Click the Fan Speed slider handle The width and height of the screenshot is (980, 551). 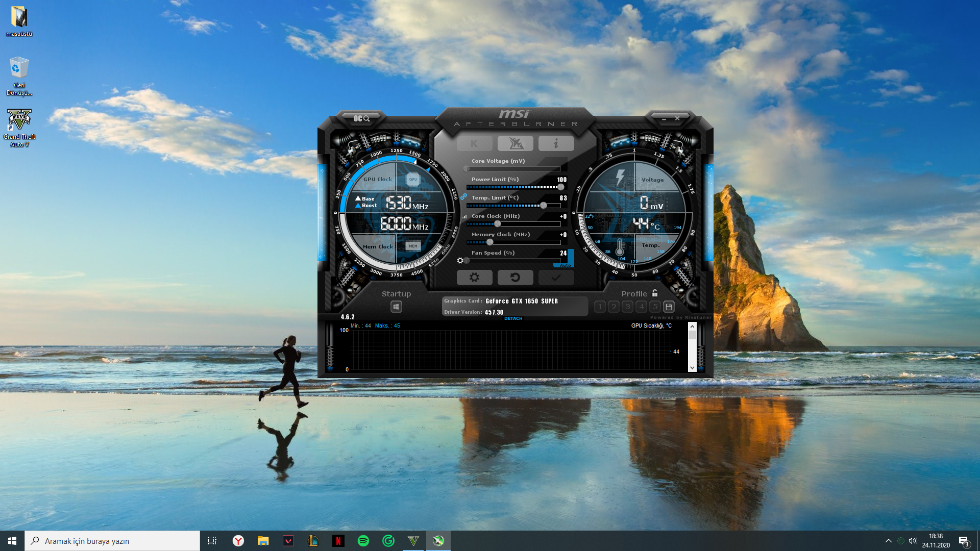pos(467,261)
